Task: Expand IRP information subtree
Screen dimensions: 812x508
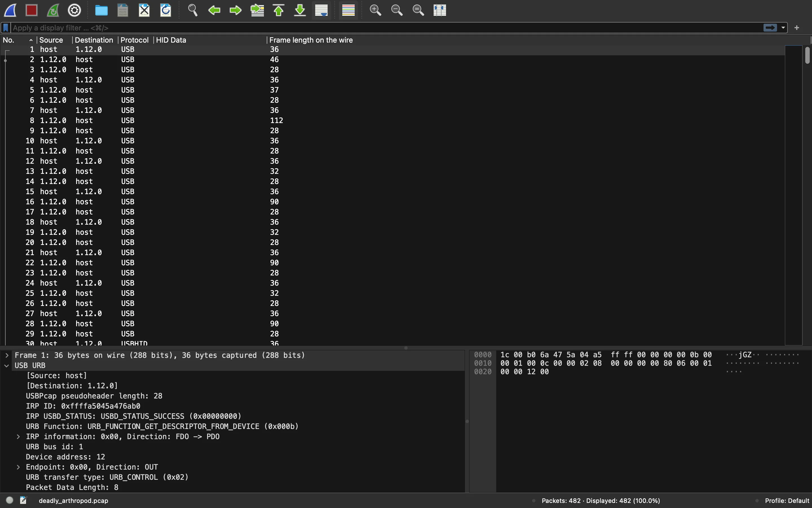Action: click(x=18, y=436)
